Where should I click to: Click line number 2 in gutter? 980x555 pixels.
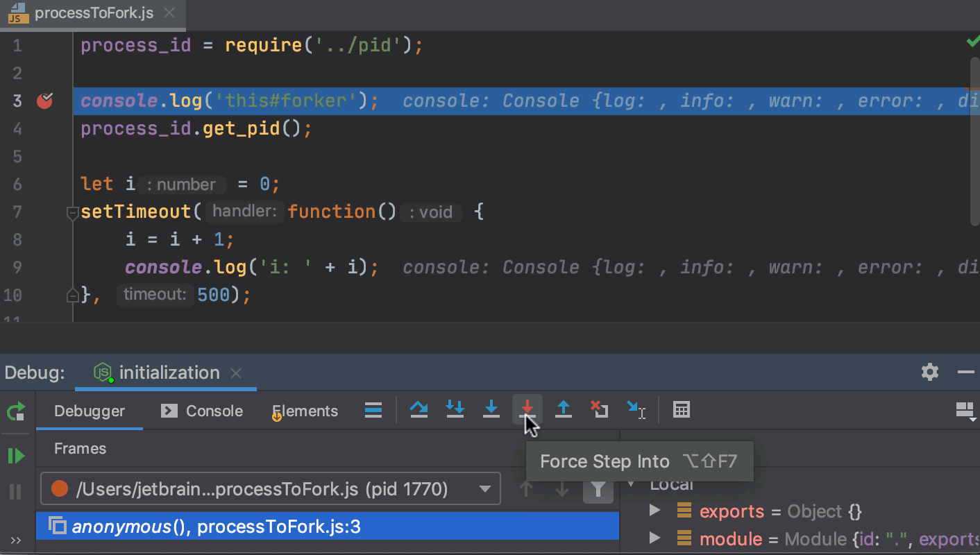point(17,74)
